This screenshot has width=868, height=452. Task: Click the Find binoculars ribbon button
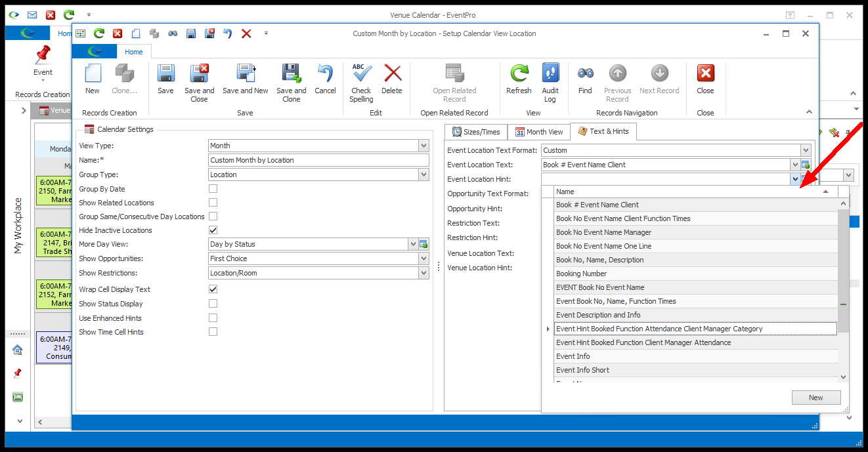click(x=585, y=79)
